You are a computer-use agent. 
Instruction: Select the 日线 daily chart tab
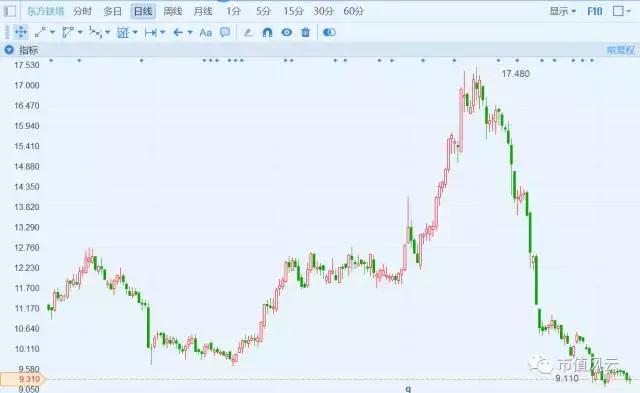tap(143, 11)
